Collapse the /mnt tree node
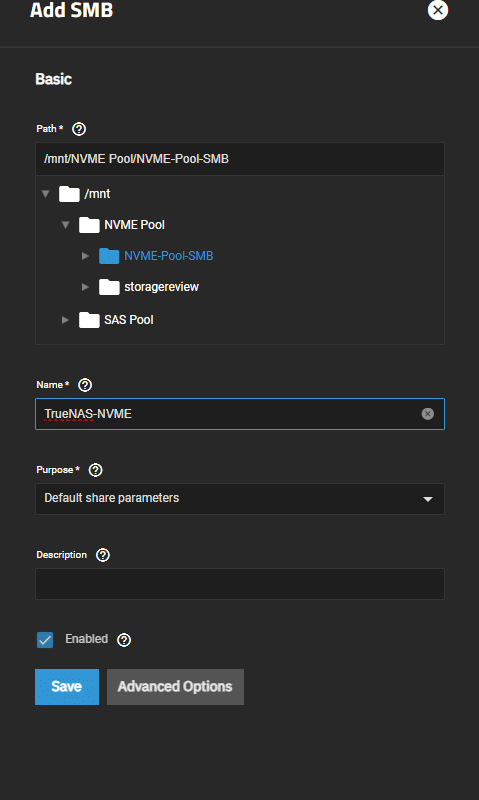This screenshot has width=479, height=800. pos(45,194)
